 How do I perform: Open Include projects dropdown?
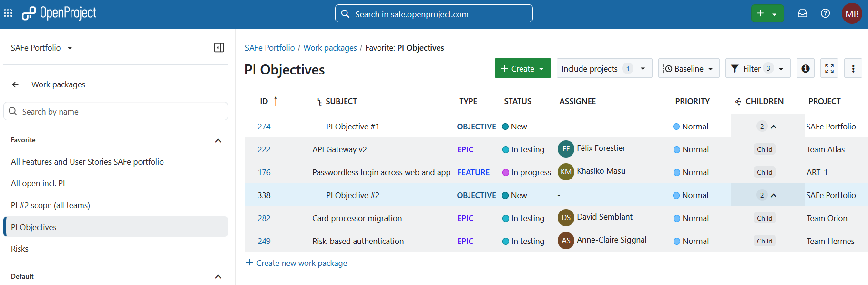tap(604, 68)
